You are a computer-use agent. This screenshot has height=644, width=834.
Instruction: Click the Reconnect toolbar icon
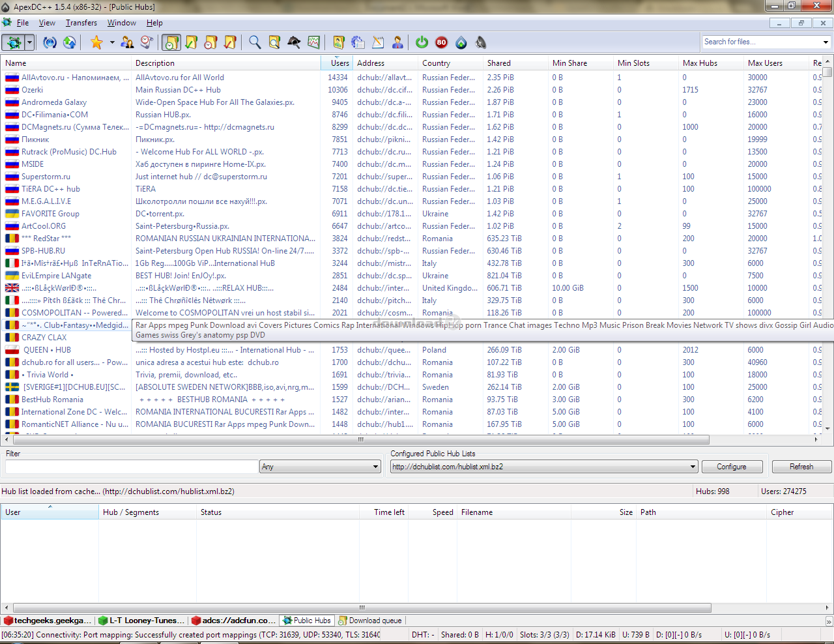pyautogui.click(x=50, y=43)
